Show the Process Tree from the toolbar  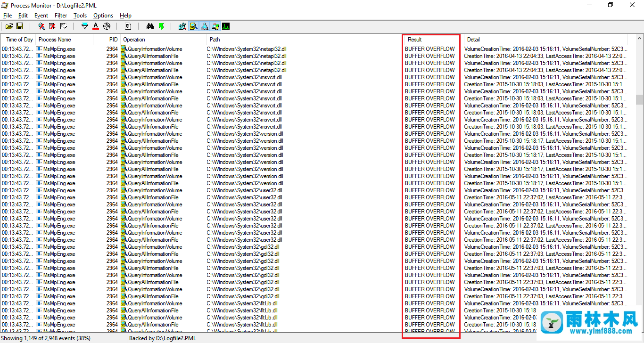pyautogui.click(x=128, y=26)
